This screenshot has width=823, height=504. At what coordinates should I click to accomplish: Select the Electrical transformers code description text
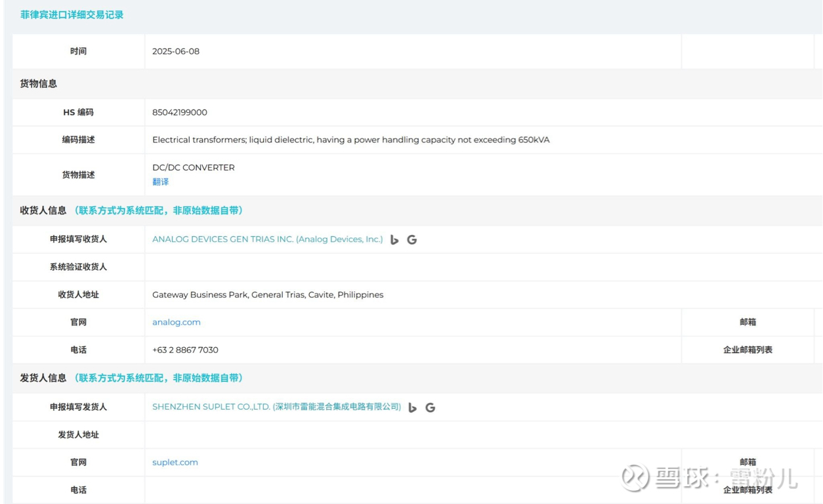[x=351, y=140]
